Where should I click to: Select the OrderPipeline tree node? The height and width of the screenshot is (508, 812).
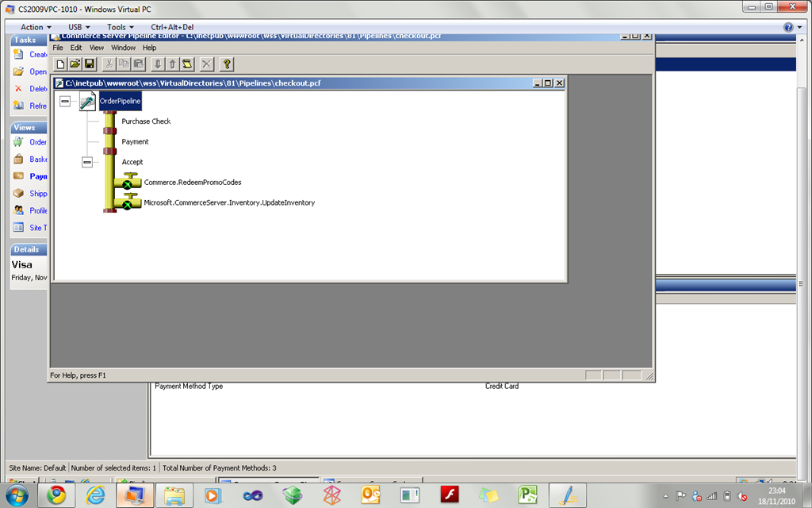(121, 101)
